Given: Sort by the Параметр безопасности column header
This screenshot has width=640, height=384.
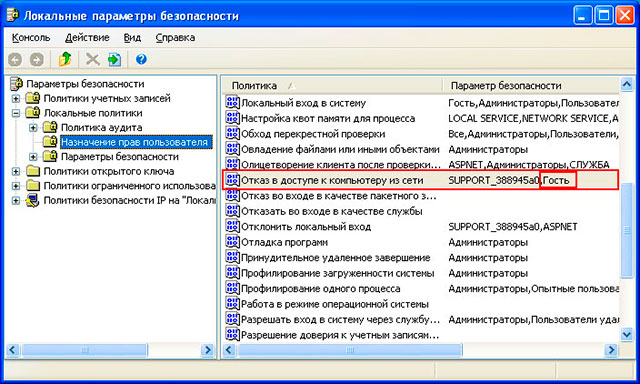Looking at the screenshot, I should pos(531,86).
